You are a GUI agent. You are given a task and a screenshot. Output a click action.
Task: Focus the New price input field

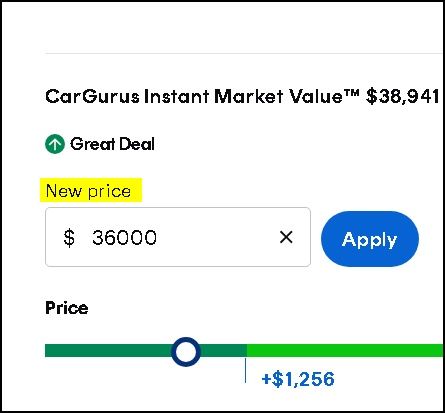coord(178,237)
